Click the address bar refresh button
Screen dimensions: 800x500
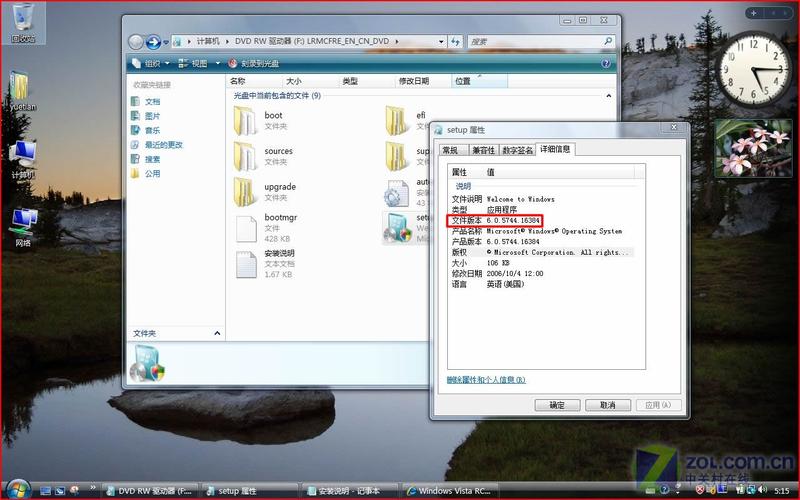pyautogui.click(x=455, y=42)
